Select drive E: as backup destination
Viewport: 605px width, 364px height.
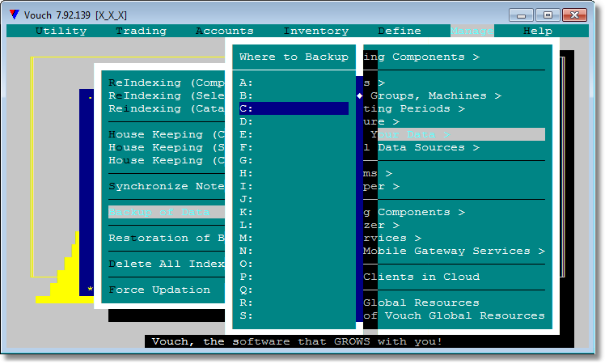(294, 134)
